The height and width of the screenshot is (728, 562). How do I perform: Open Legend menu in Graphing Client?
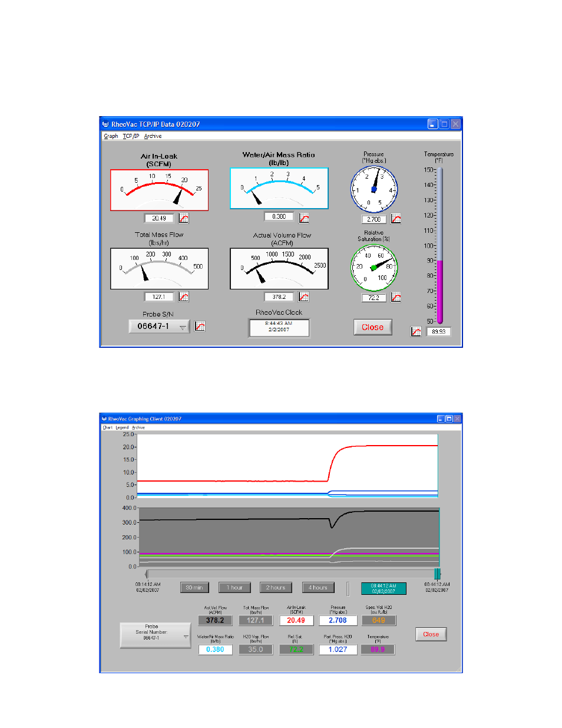point(122,427)
